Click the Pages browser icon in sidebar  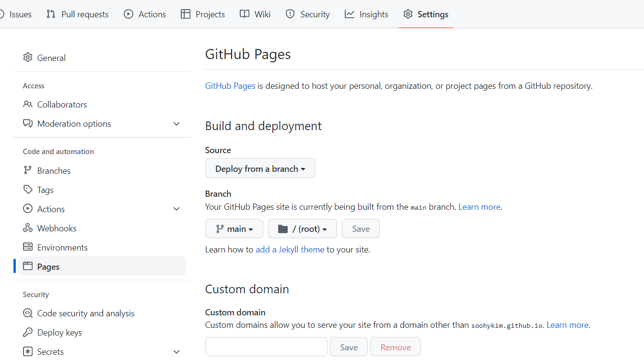coord(28,266)
